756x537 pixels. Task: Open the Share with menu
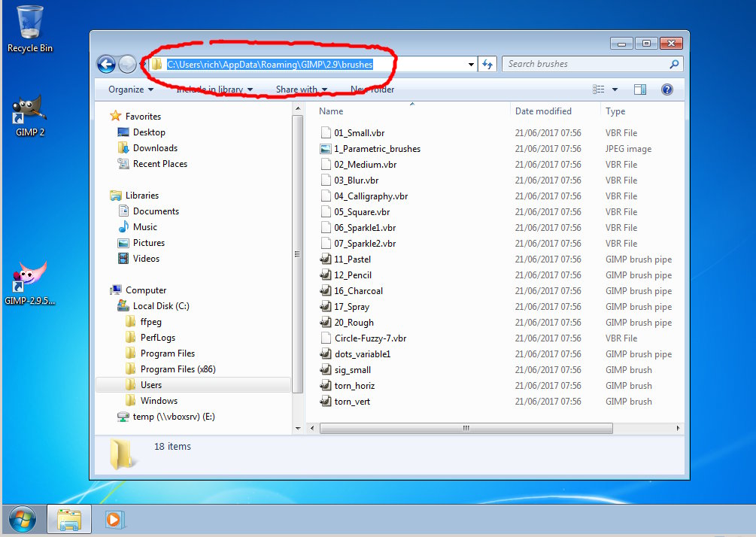coord(302,89)
